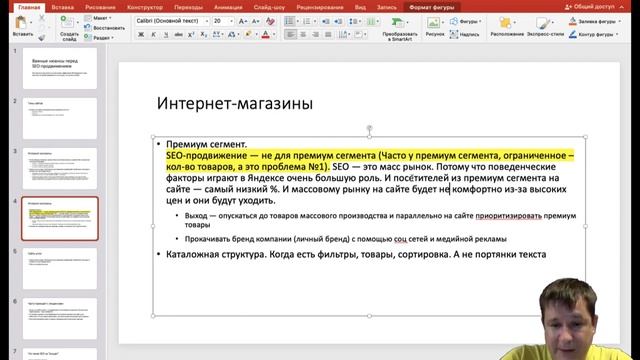Apply the yellow text highlight color
The width and height of the screenshot is (640, 360).
coord(248,35)
